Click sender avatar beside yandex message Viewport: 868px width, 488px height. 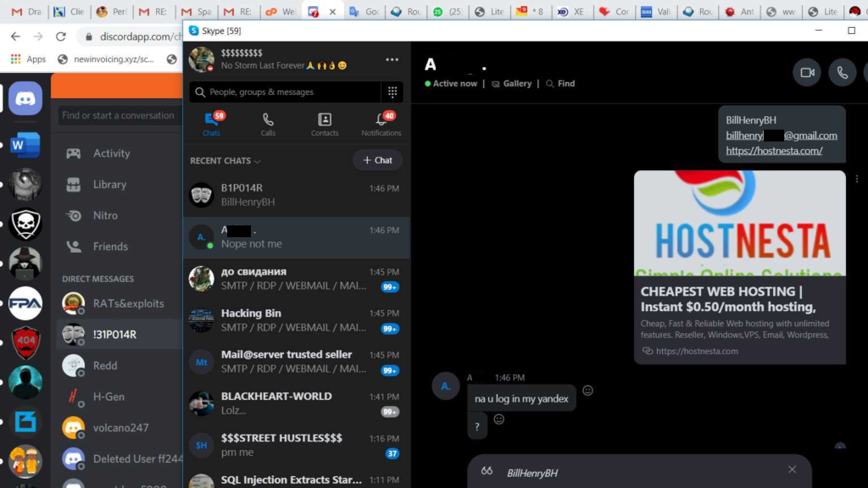(x=446, y=386)
